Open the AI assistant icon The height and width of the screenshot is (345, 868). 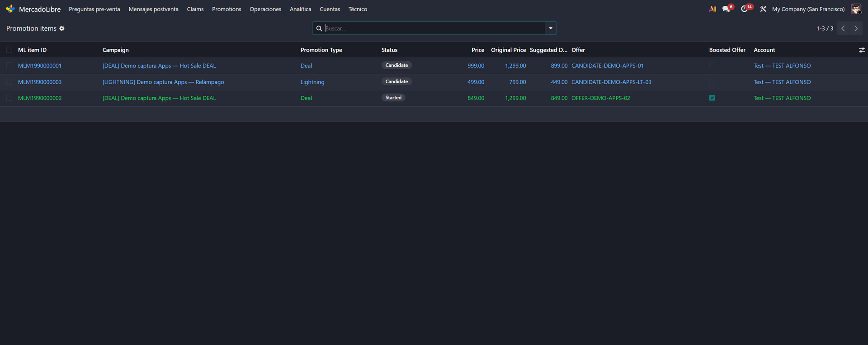click(712, 9)
